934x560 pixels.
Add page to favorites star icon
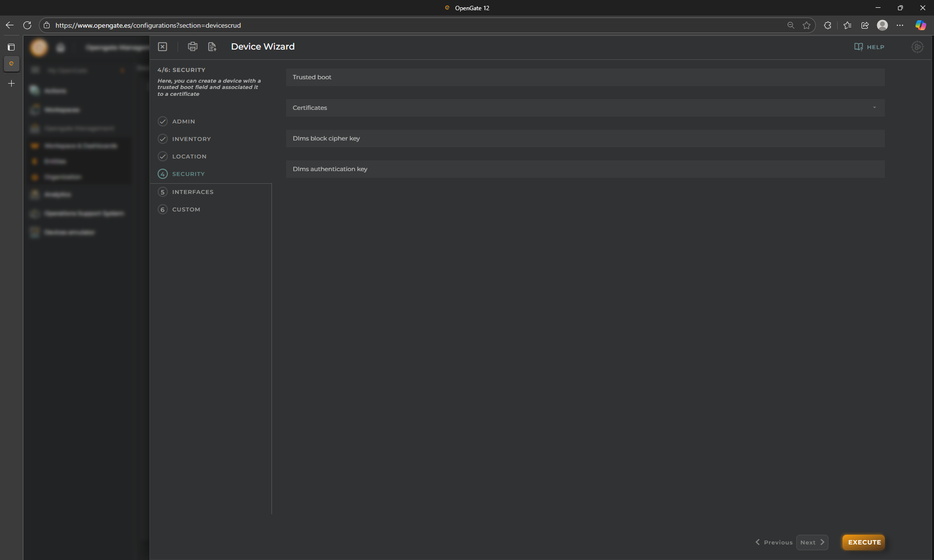pyautogui.click(x=807, y=25)
